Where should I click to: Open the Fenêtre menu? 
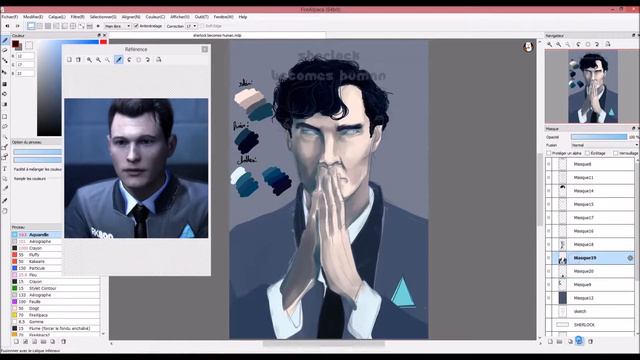click(x=223, y=17)
